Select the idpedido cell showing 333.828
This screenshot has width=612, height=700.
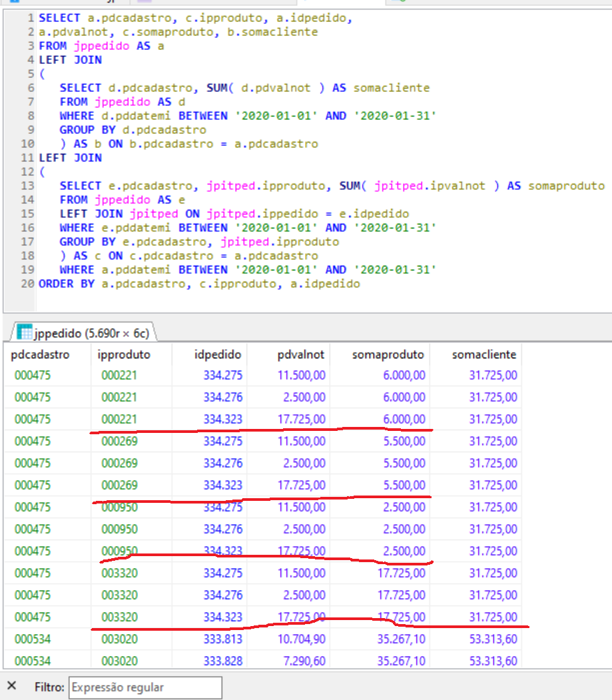click(223, 661)
